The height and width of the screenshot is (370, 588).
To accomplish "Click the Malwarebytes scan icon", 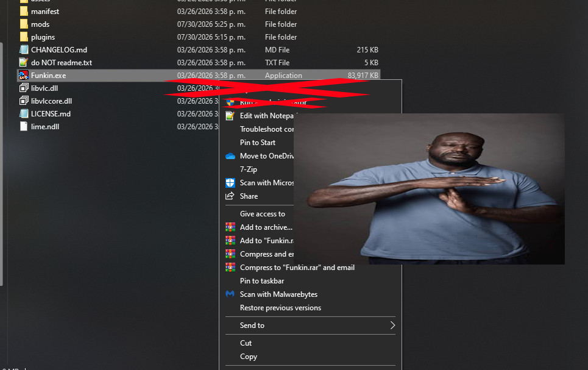I will pos(230,294).
